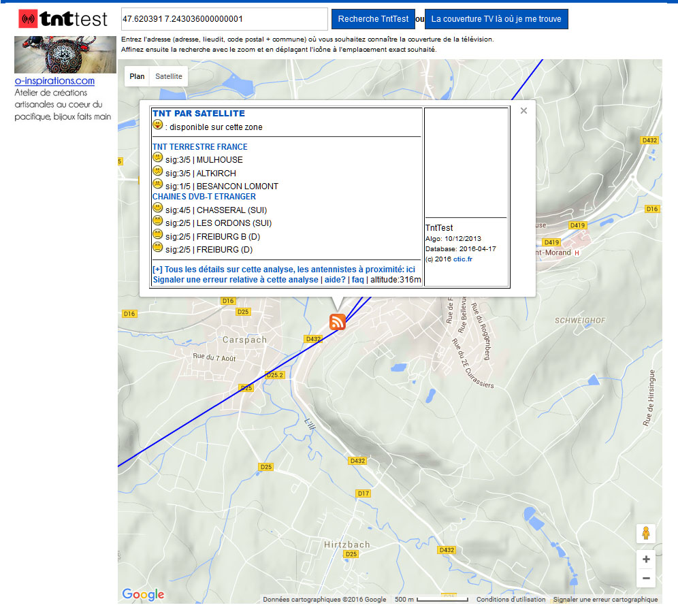Click 'sig:1/5 | BESANCON LOMONT' text
This screenshot has height=616, width=678.
pos(222,187)
